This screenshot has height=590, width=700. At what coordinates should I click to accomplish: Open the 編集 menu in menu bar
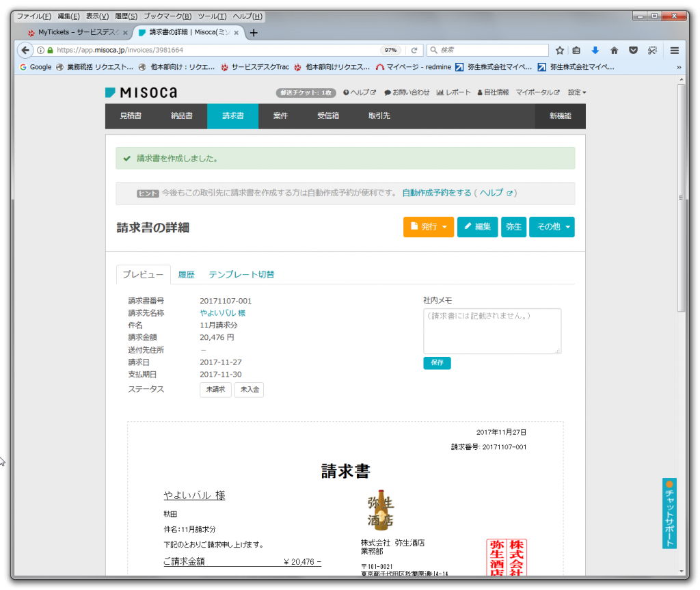[68, 16]
